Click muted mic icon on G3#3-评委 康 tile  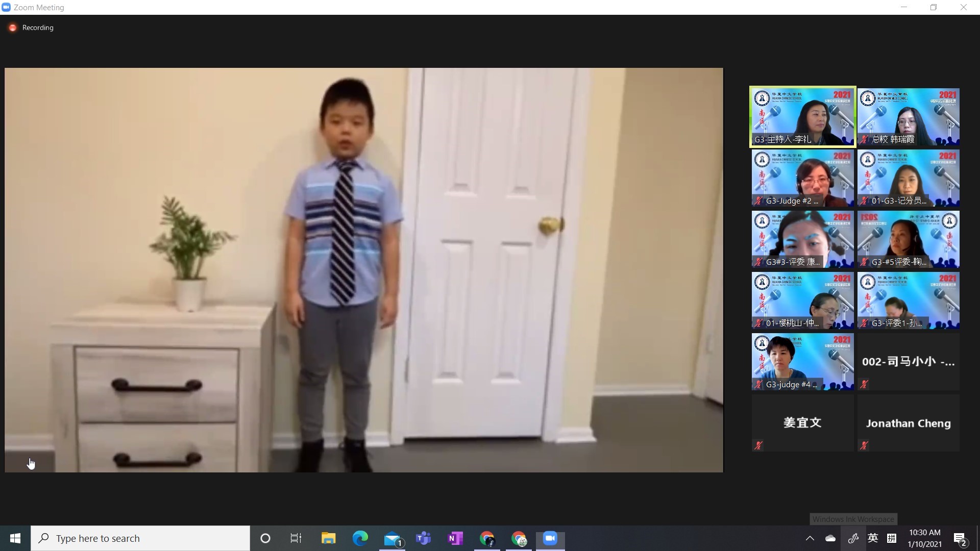[x=758, y=262]
